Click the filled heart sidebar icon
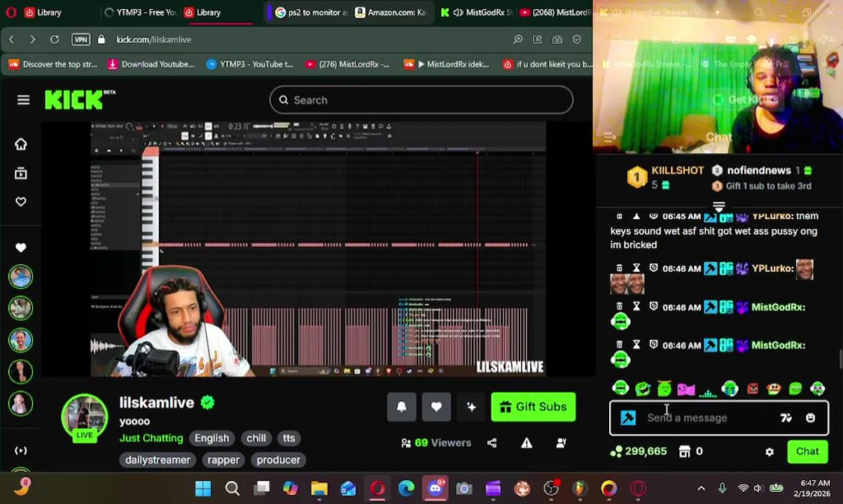 (x=21, y=248)
